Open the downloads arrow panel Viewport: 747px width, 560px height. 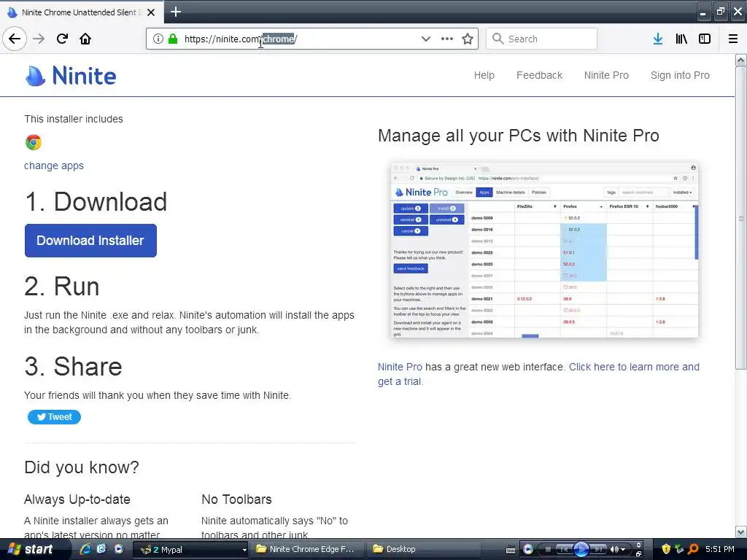(658, 39)
